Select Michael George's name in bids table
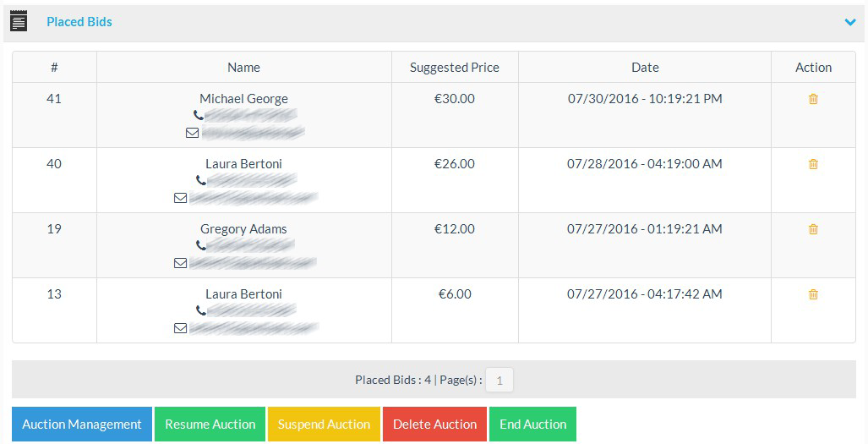The image size is (868, 444). coord(243,99)
